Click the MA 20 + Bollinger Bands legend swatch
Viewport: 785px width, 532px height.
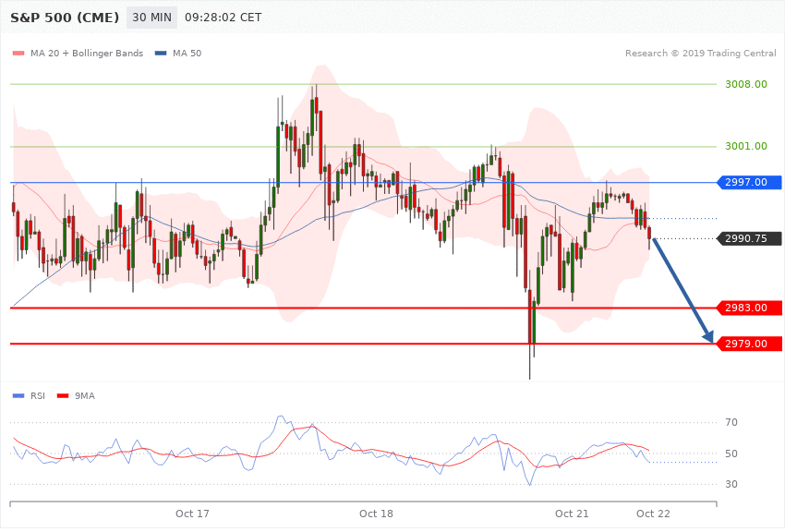tap(18, 53)
